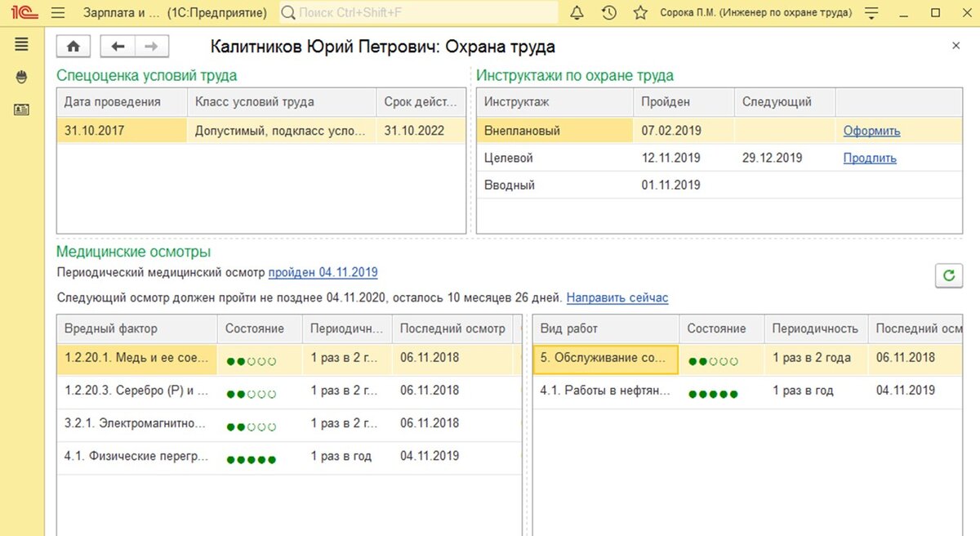This screenshot has width=980, height=536.
Task: Click the Оформить link
Action: pos(871,131)
